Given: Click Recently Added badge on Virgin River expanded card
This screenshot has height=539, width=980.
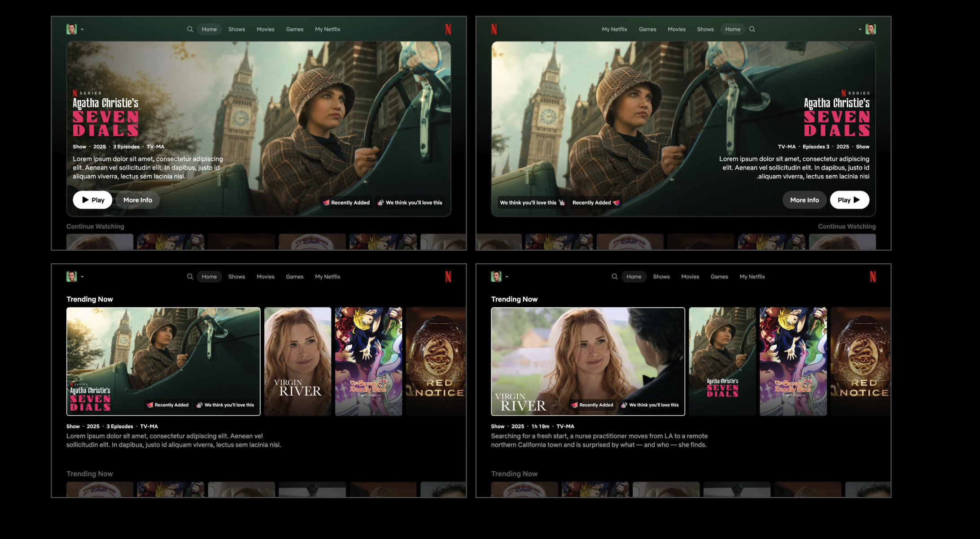Looking at the screenshot, I should (592, 405).
